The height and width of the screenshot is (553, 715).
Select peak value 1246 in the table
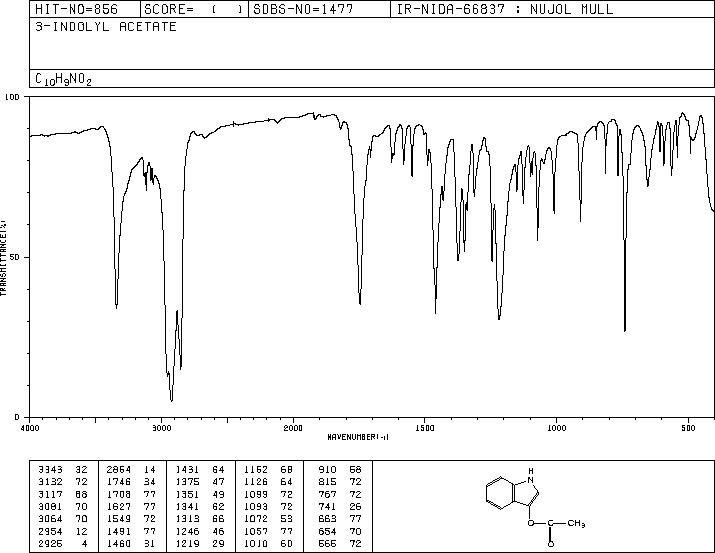click(x=187, y=532)
